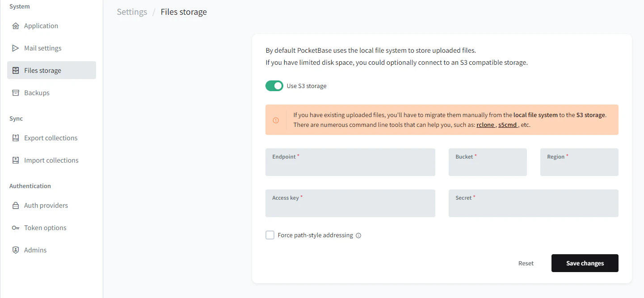The height and width of the screenshot is (298, 644).
Task: Follow the s5cmd link
Action: (508, 125)
